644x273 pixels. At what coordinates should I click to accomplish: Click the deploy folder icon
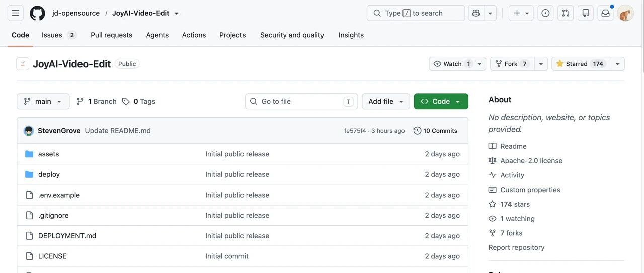point(29,174)
